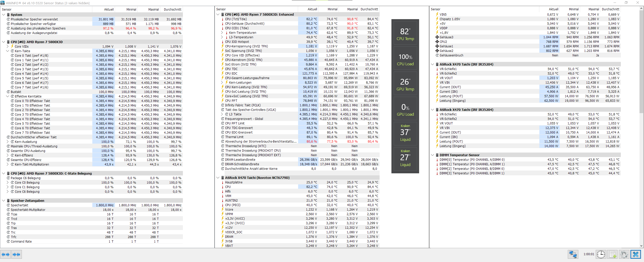Expand the Core C0 Belegung row
Image resolution: width=644 pixels, height=262 pixels.
click(x=8, y=182)
